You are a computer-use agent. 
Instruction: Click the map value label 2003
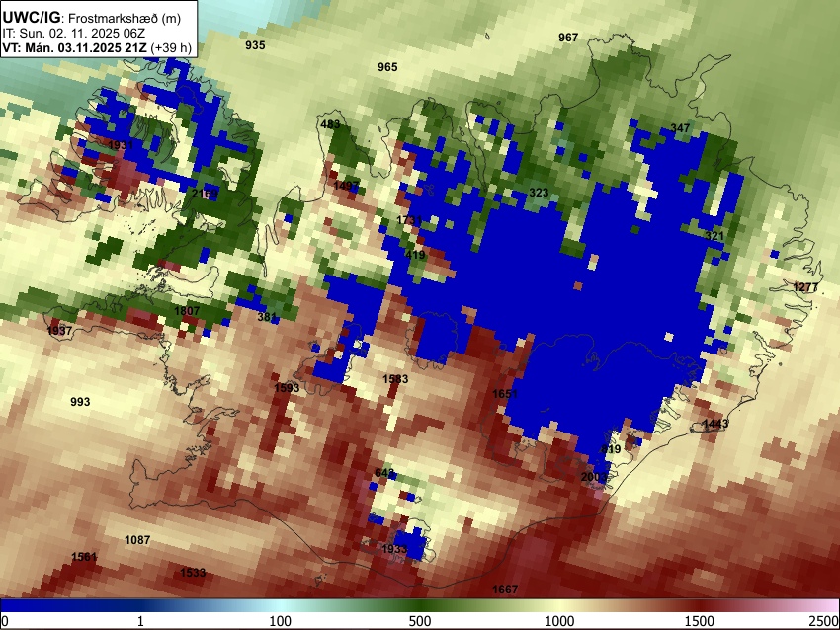594,477
